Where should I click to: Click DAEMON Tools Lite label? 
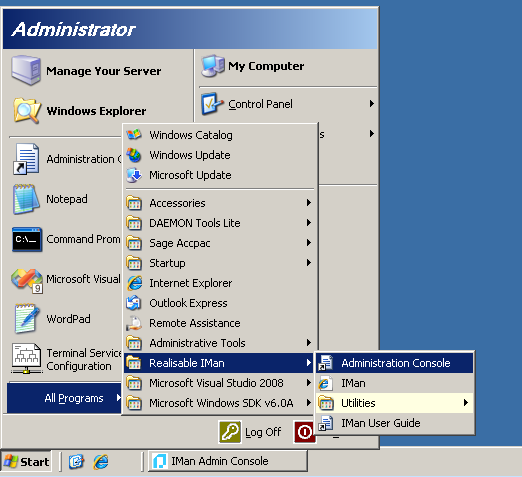(195, 223)
